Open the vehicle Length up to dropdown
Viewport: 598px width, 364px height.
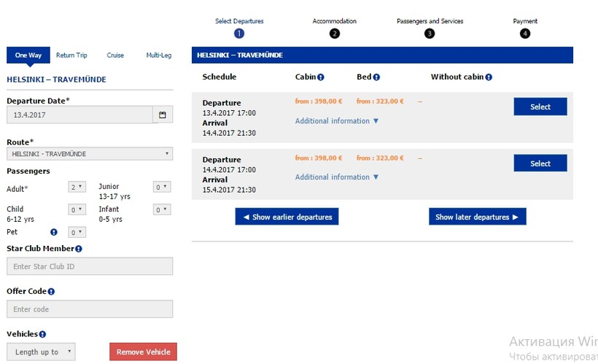pos(41,352)
